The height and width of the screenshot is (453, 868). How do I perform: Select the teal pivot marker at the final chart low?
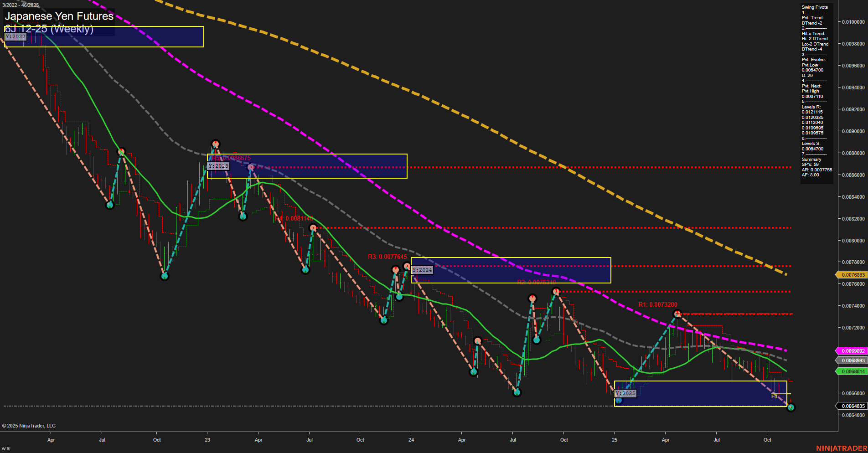[x=791, y=407]
